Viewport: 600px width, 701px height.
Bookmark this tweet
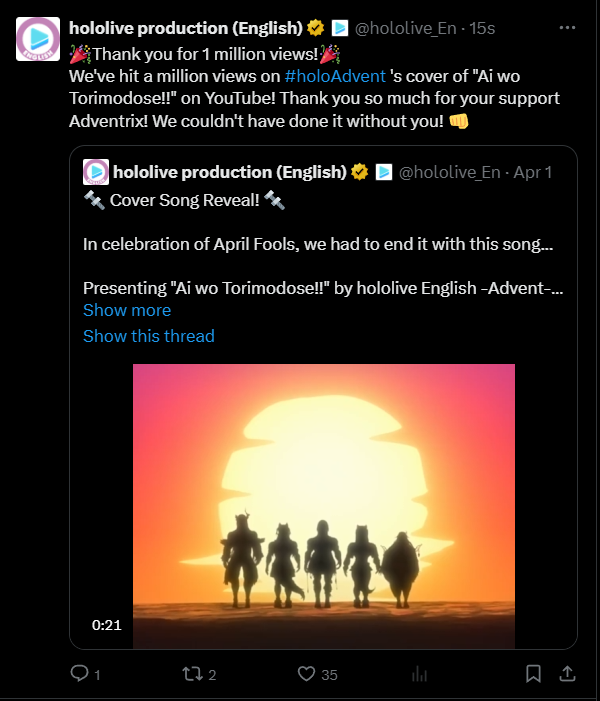(x=534, y=674)
